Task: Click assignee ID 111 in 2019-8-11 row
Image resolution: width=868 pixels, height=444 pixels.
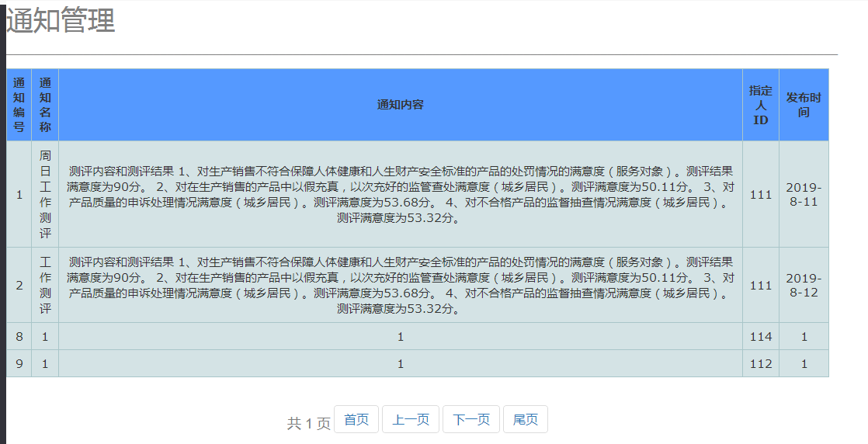Action: pos(761,194)
